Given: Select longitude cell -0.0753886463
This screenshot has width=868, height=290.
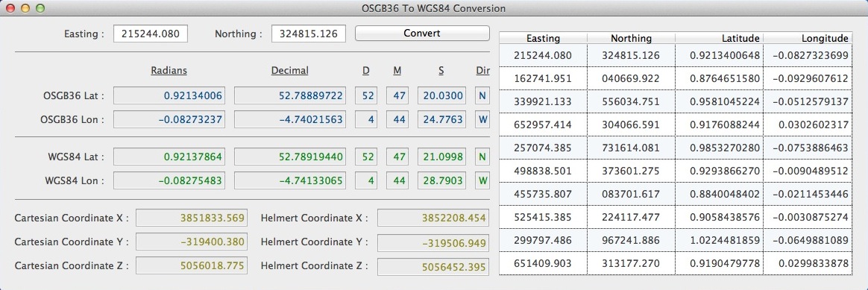Looking at the screenshot, I should pos(807,148).
